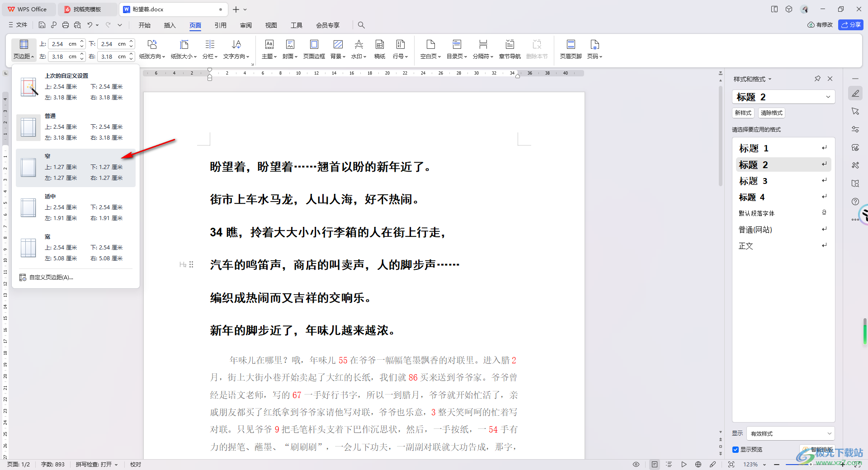This screenshot has height=470, width=868.
Task: Click the 分享 share button
Action: pyautogui.click(x=851, y=25)
